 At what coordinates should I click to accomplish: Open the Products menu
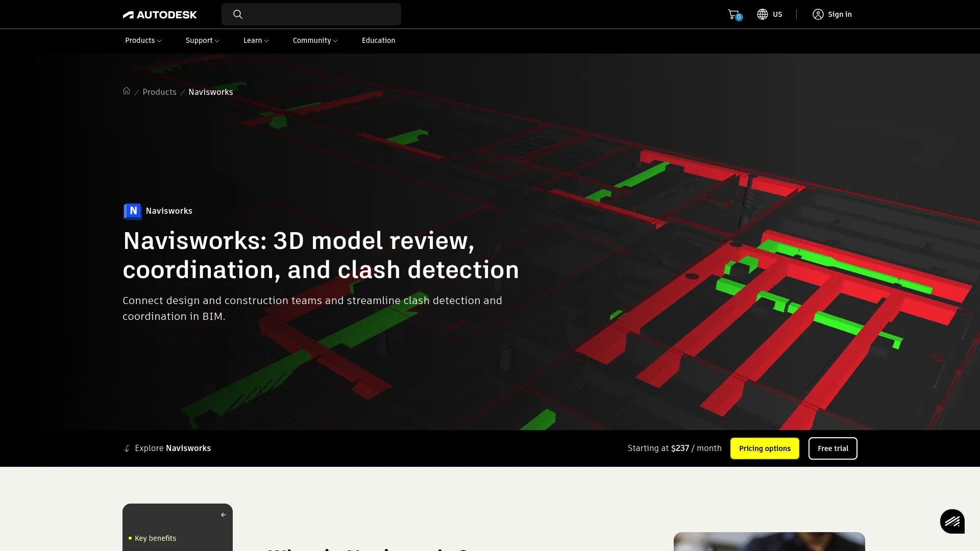click(143, 40)
